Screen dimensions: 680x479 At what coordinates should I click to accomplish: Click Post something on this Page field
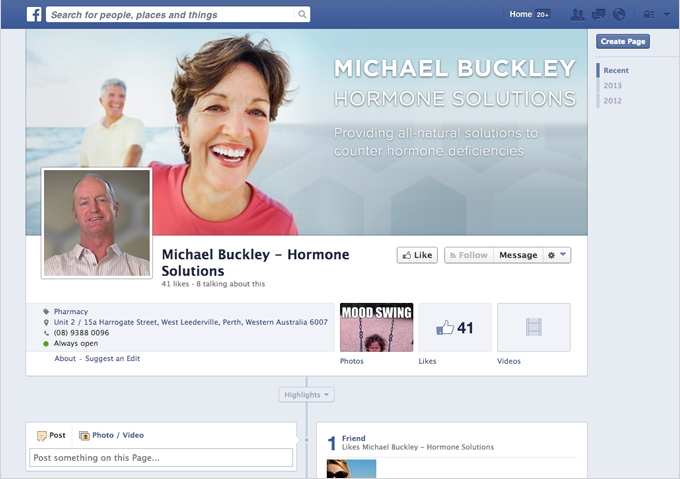(x=161, y=458)
